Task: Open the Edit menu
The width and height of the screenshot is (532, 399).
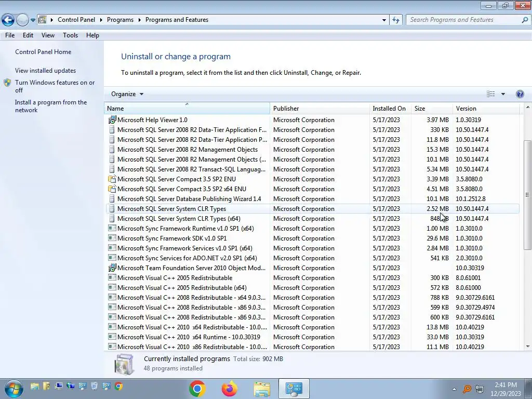Action: [x=28, y=35]
